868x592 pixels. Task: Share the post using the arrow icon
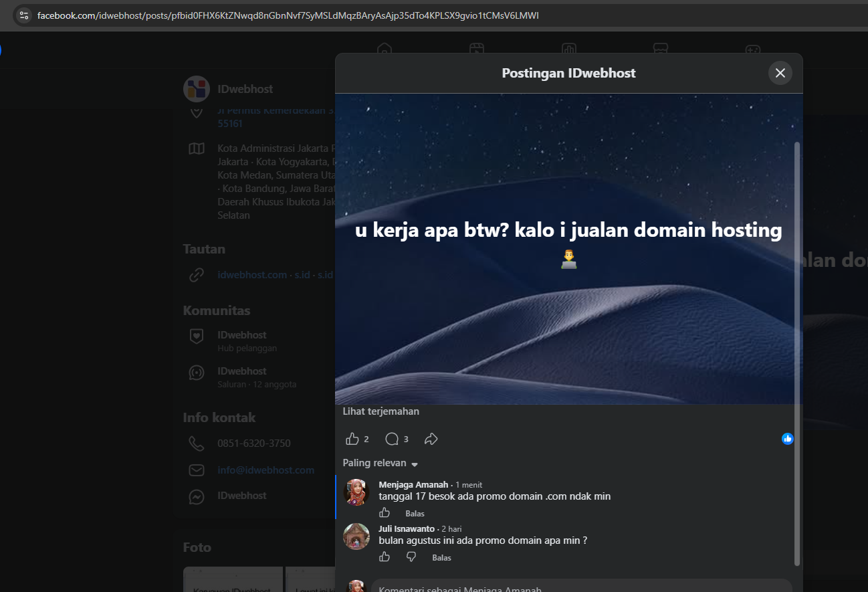(x=431, y=439)
